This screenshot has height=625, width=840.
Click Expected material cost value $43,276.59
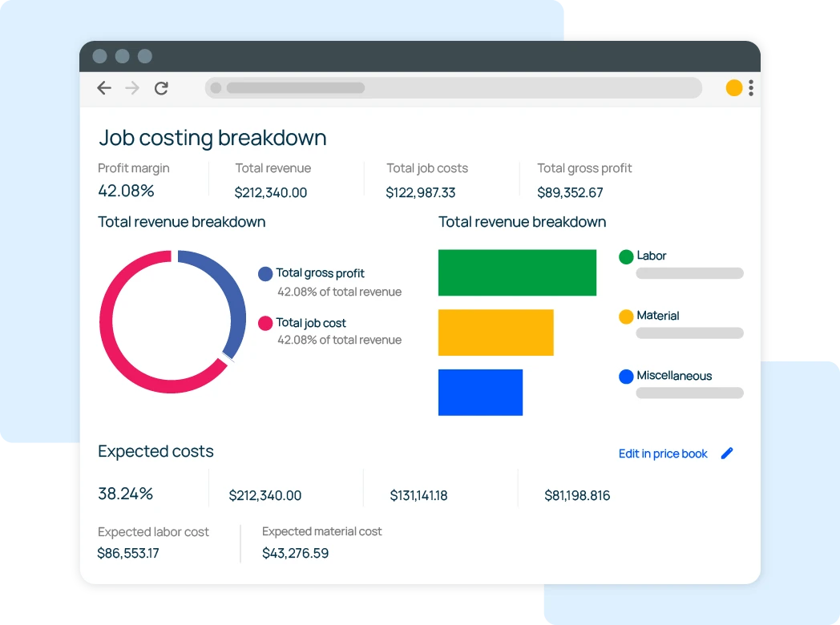click(295, 553)
